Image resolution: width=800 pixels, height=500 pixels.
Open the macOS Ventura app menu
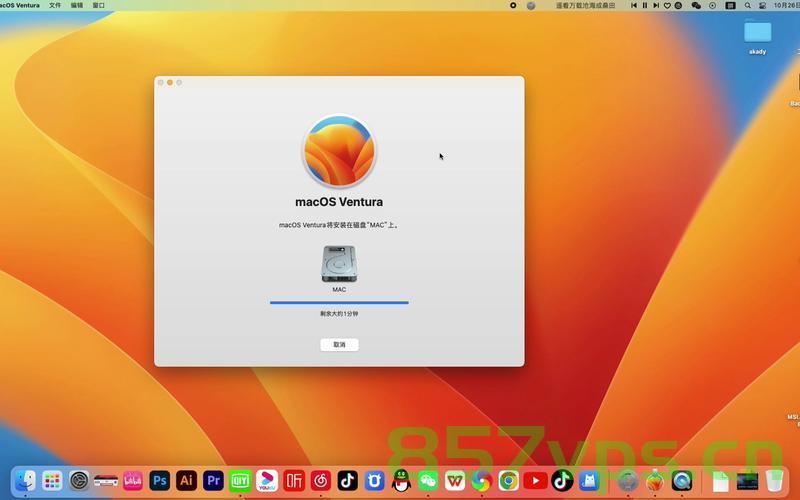coord(20,5)
